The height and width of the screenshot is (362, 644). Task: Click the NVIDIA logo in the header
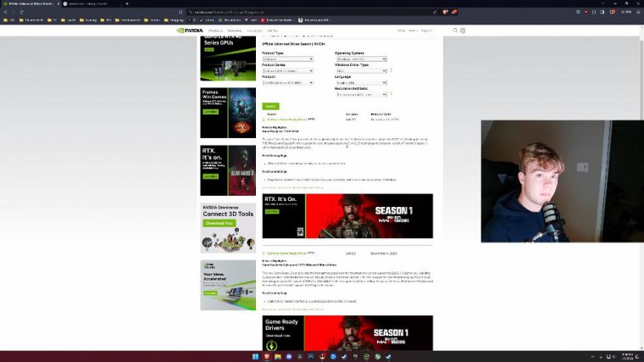190,30
